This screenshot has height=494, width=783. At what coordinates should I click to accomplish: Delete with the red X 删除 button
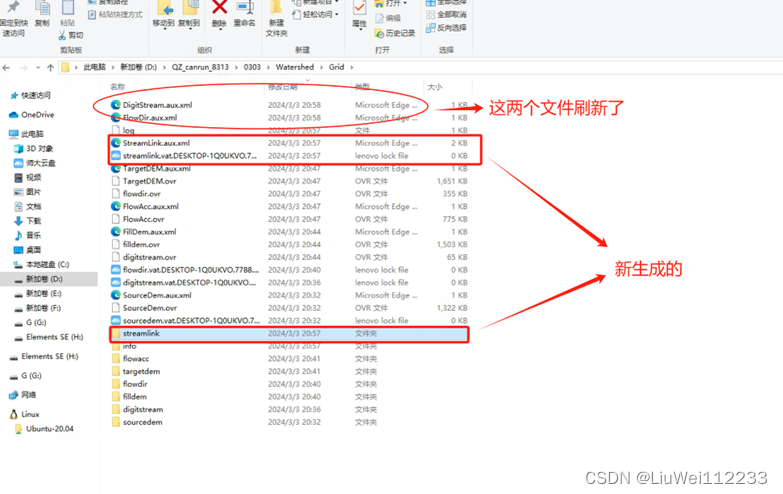219,16
